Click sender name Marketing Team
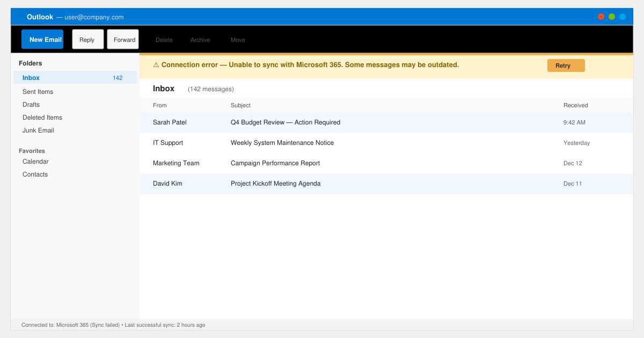 tap(176, 163)
